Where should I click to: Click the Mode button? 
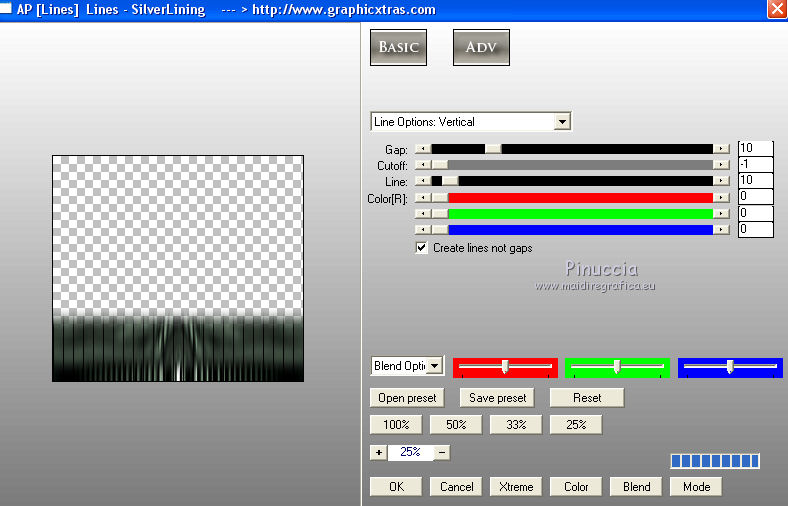(x=696, y=486)
